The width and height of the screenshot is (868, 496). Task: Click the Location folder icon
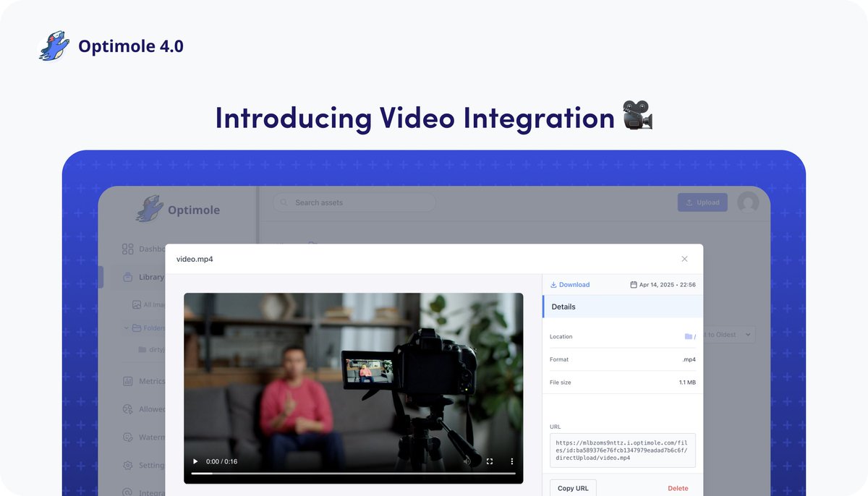pyautogui.click(x=689, y=336)
